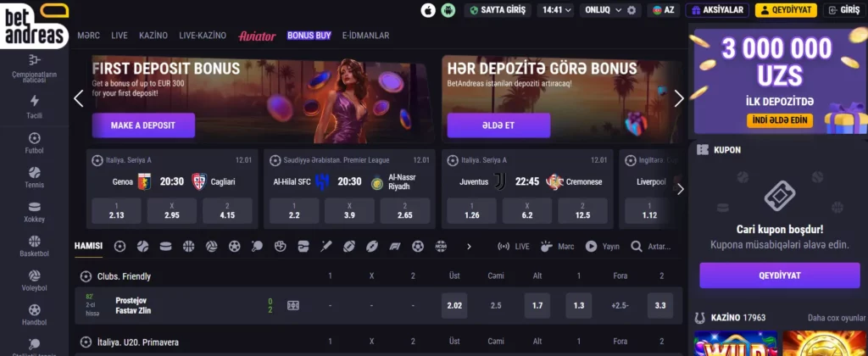This screenshot has height=356, width=868.
Task: Toggle the Mərc whistle filter
Action: 557,247
